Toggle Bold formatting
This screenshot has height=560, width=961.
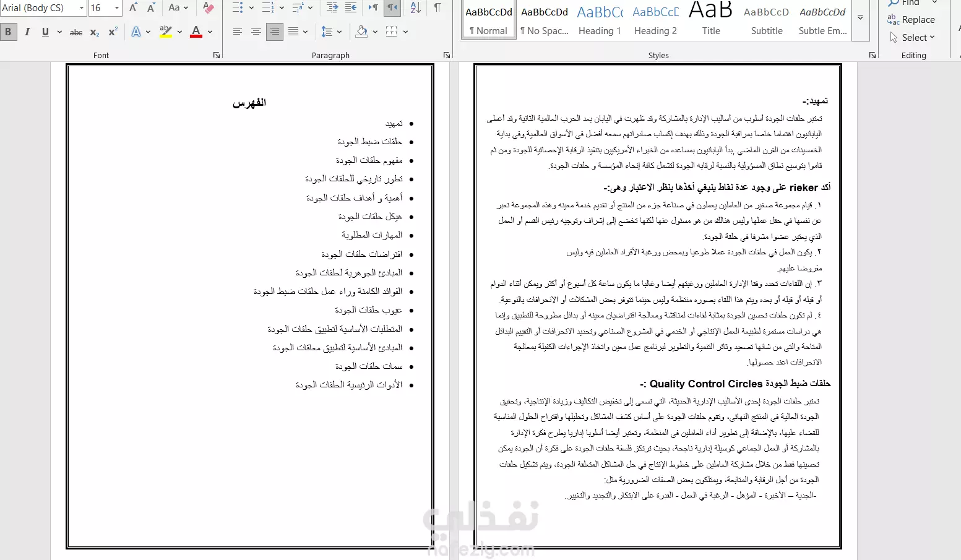pyautogui.click(x=9, y=32)
